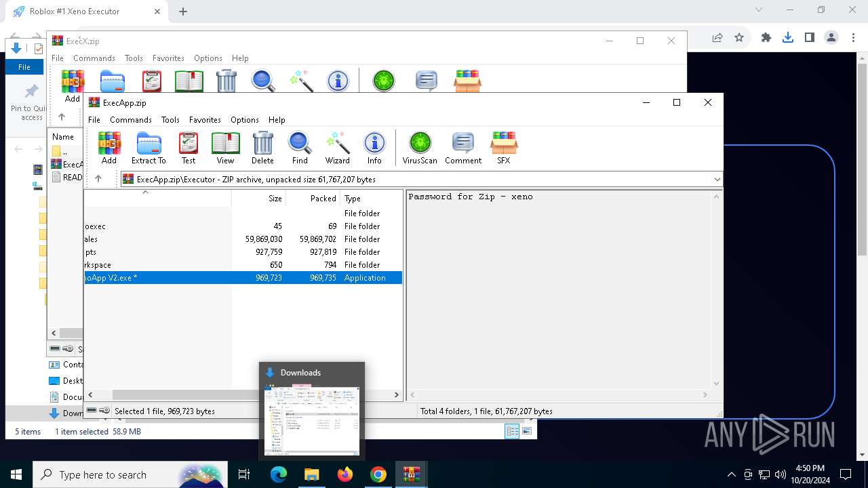Screen dimensions: 868x488
Task: Click the trash Delete icon in ExecX.zip window
Action: tap(226, 81)
